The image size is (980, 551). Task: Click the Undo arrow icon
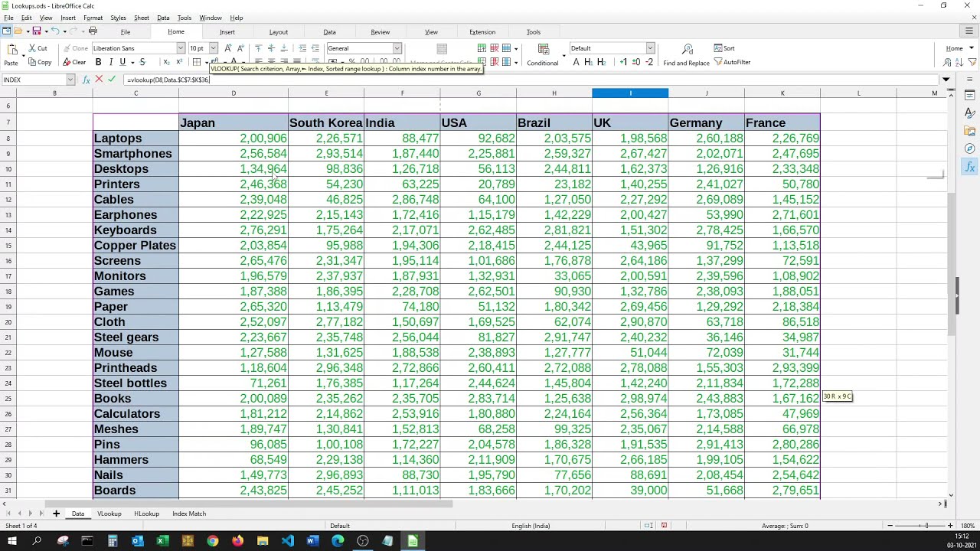pos(54,31)
